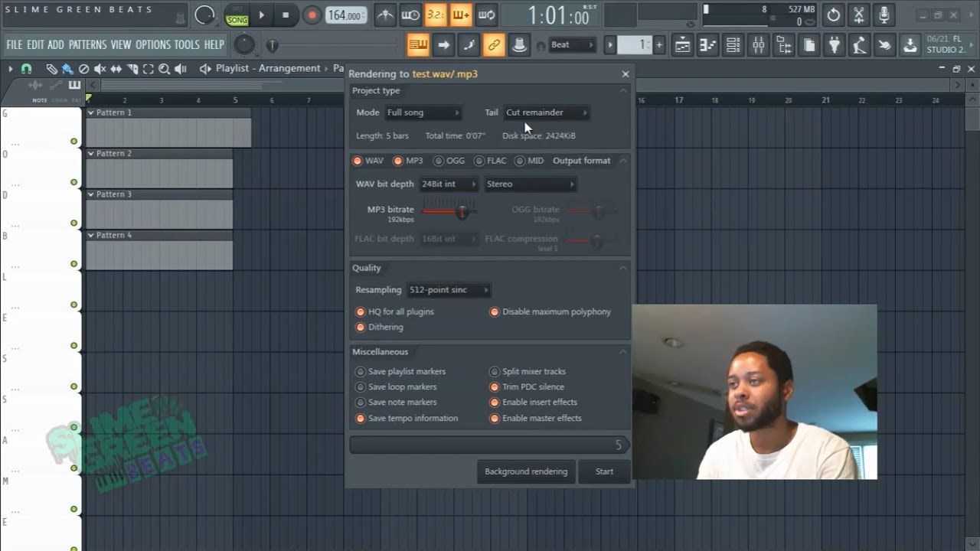Toggle the overdub/blend recording icon
980x551 pixels.
pos(461,15)
